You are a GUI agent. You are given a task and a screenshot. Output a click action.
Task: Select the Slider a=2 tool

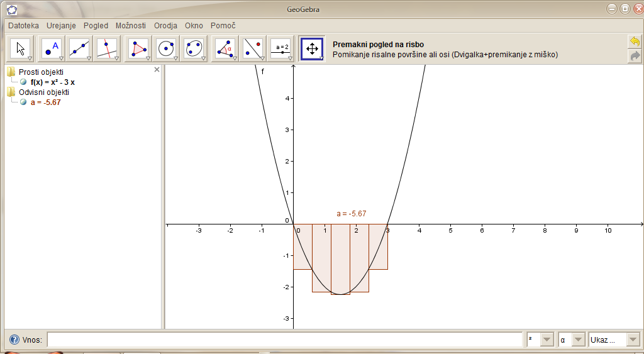click(282, 48)
